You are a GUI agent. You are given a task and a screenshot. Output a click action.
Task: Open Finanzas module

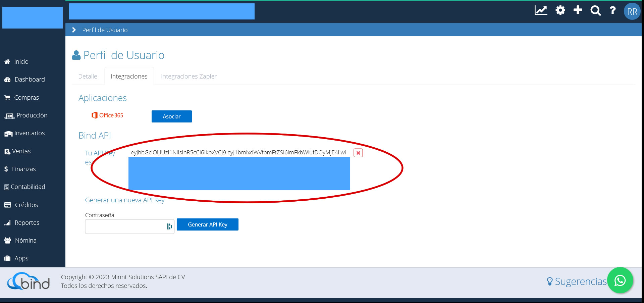[x=24, y=169]
